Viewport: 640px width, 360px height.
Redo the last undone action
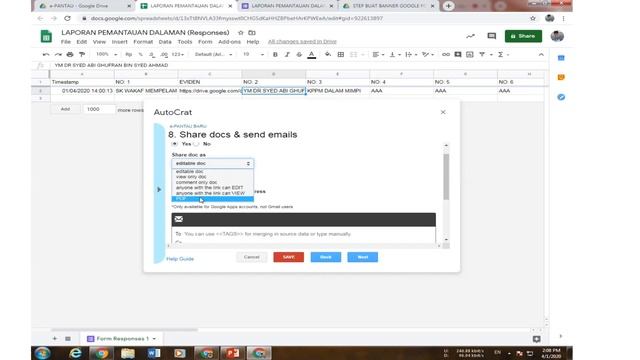click(x=58, y=54)
